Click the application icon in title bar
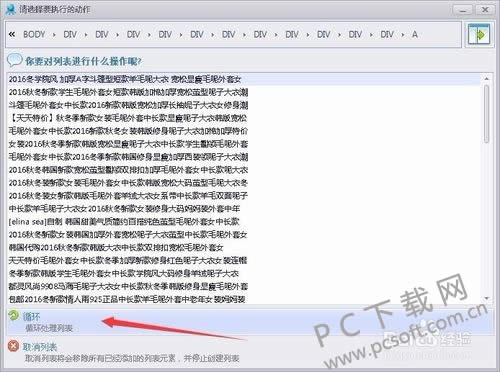 click(11, 9)
